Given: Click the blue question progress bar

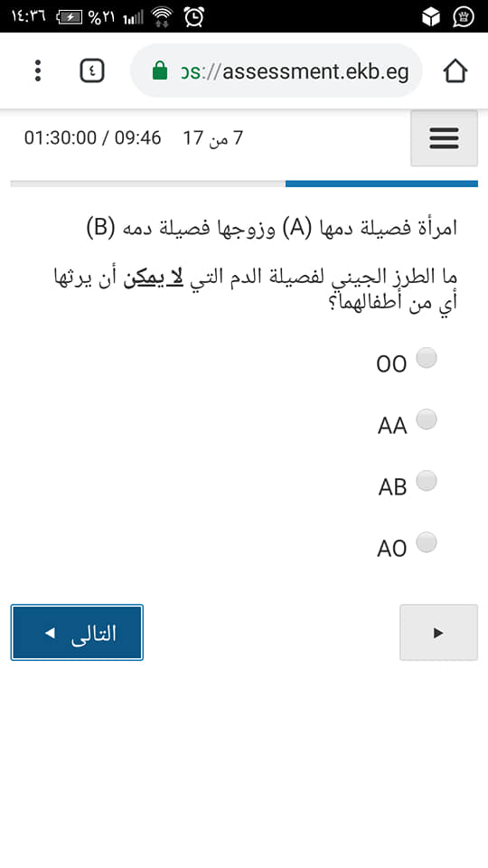Looking at the screenshot, I should pyautogui.click(x=381, y=184).
